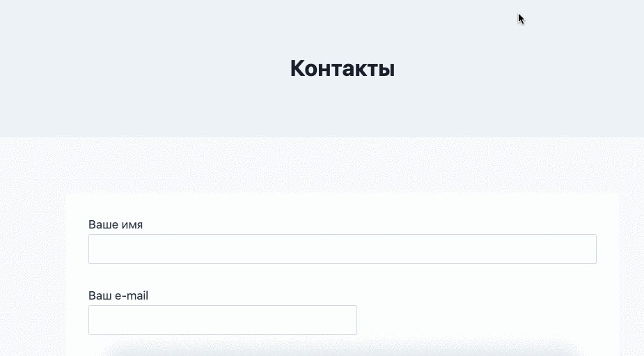Image resolution: width=644 pixels, height=356 pixels.
Task: Click the "Ваше имя" text input field
Action: pyautogui.click(x=342, y=249)
